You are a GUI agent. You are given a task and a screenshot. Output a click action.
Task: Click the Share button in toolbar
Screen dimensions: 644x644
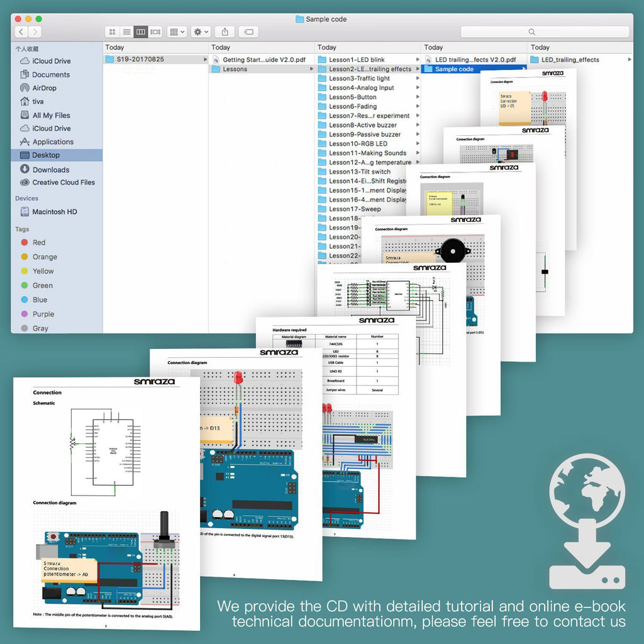[225, 31]
